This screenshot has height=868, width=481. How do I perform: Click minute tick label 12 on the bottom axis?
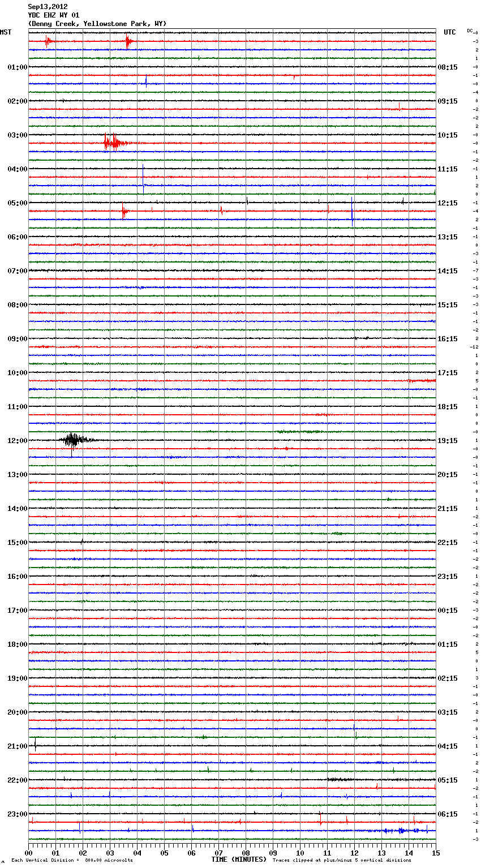(x=354, y=853)
